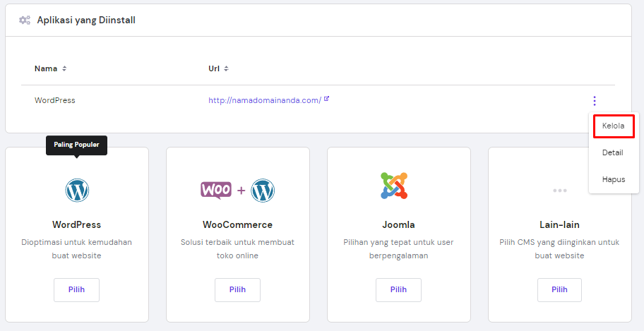The height and width of the screenshot is (331, 644).
Task: Open the namadomainanda.com link
Action: click(x=264, y=100)
